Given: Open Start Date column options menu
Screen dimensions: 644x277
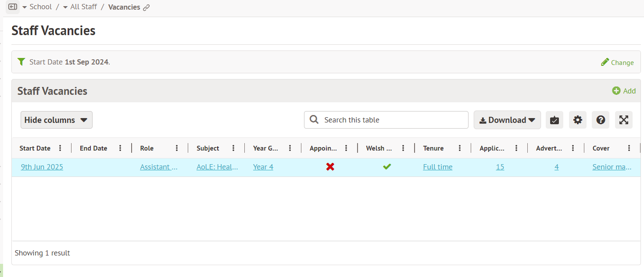Looking at the screenshot, I should [60, 148].
